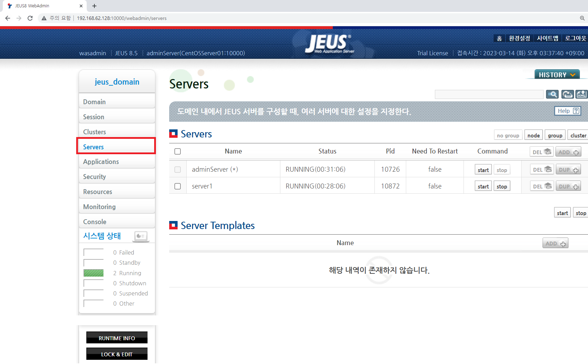This screenshot has width=588, height=364.
Task: Expand the HISTORY dropdown
Action: click(x=557, y=74)
